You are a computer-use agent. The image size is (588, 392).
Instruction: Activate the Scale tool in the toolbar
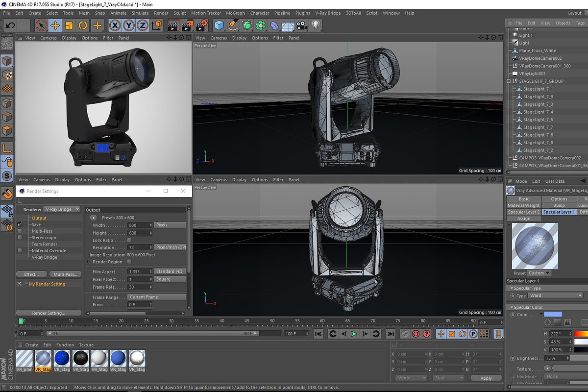coord(69,25)
